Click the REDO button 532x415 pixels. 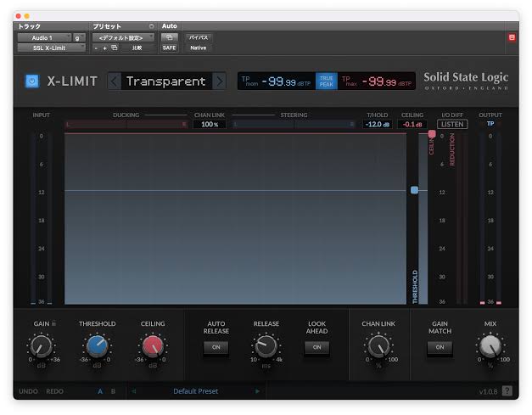point(54,391)
